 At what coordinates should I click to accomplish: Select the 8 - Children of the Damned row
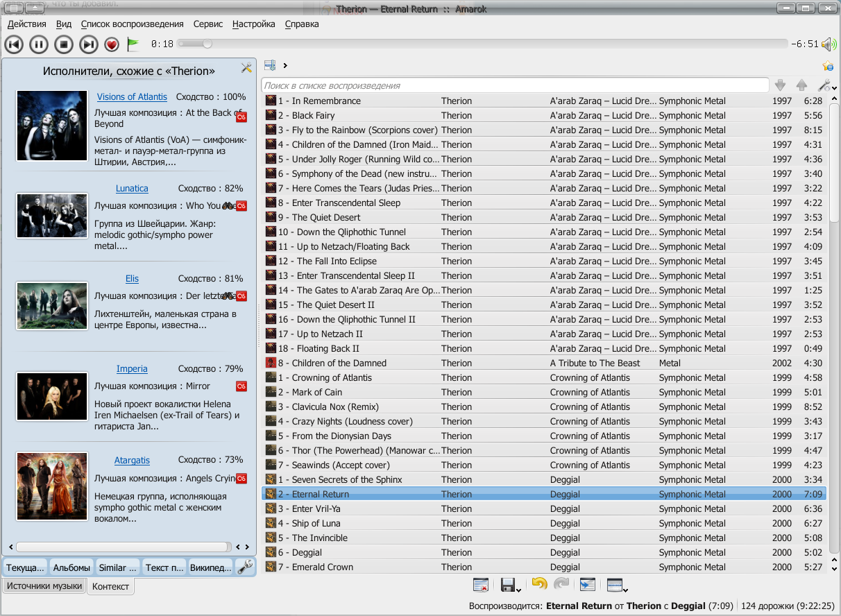point(545,363)
